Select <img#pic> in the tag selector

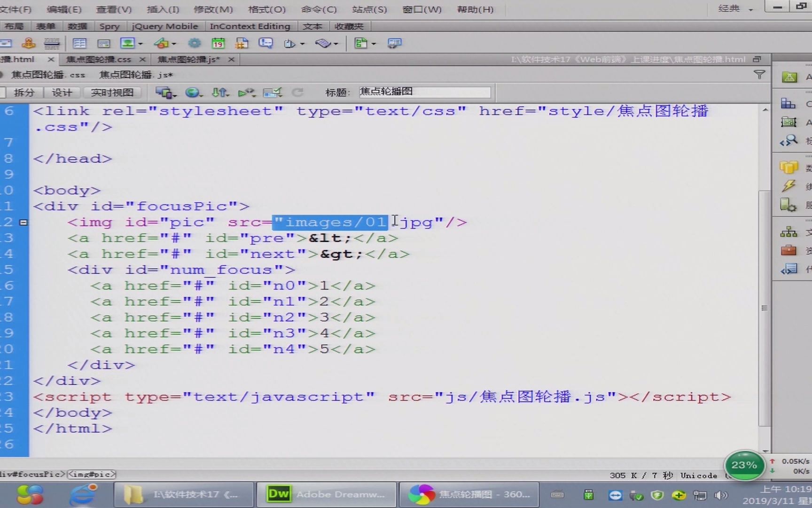91,474
